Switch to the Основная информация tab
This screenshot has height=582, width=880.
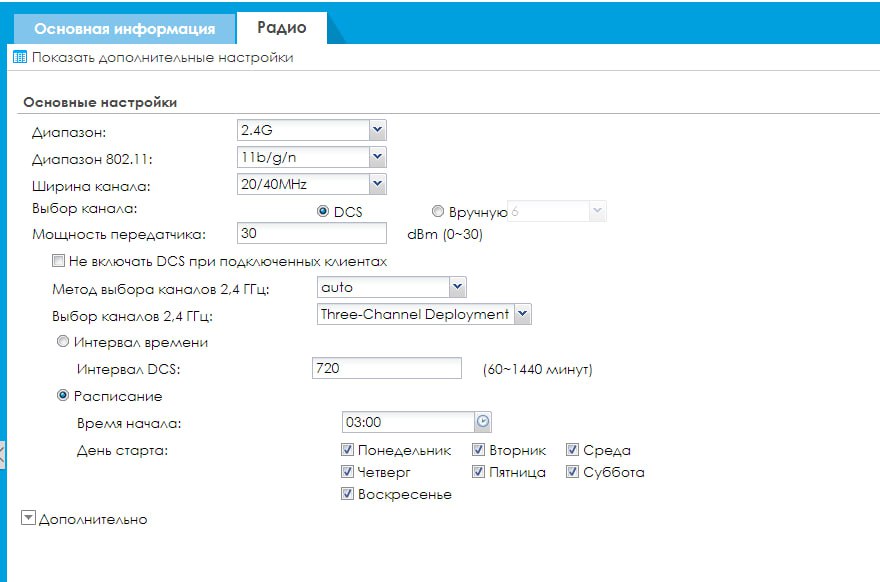[x=125, y=29]
